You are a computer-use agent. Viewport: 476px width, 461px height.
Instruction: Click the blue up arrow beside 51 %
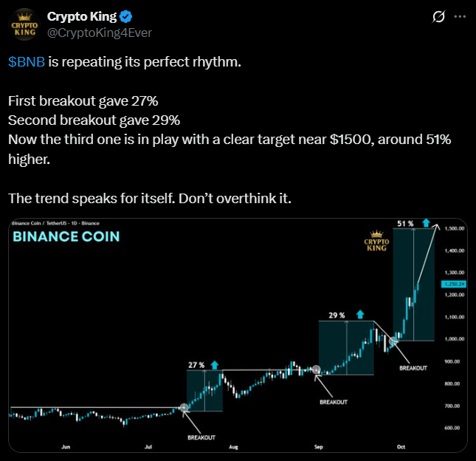pos(426,222)
